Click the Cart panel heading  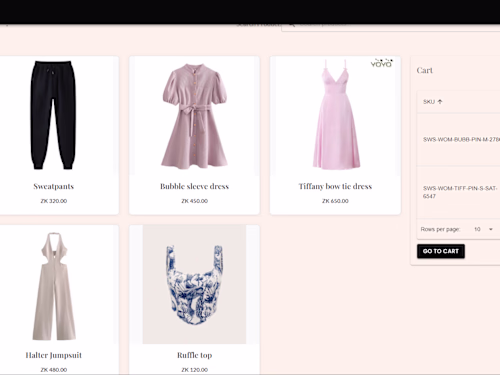pyautogui.click(x=425, y=70)
